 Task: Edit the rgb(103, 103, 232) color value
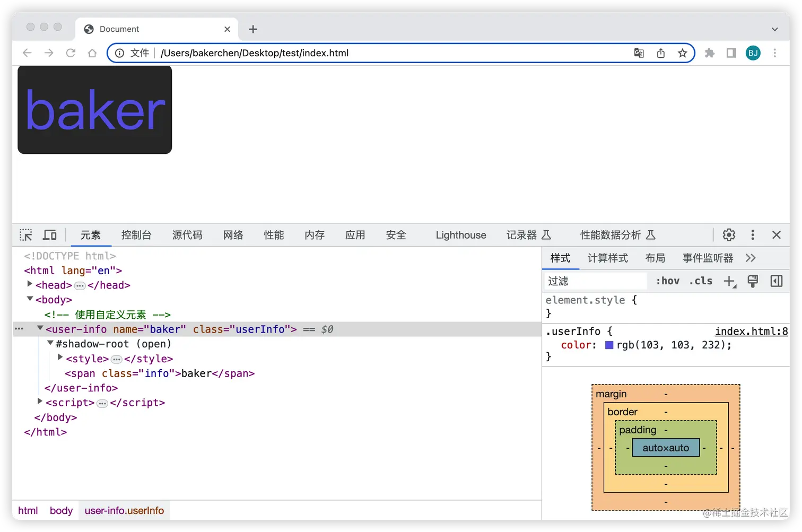click(672, 345)
